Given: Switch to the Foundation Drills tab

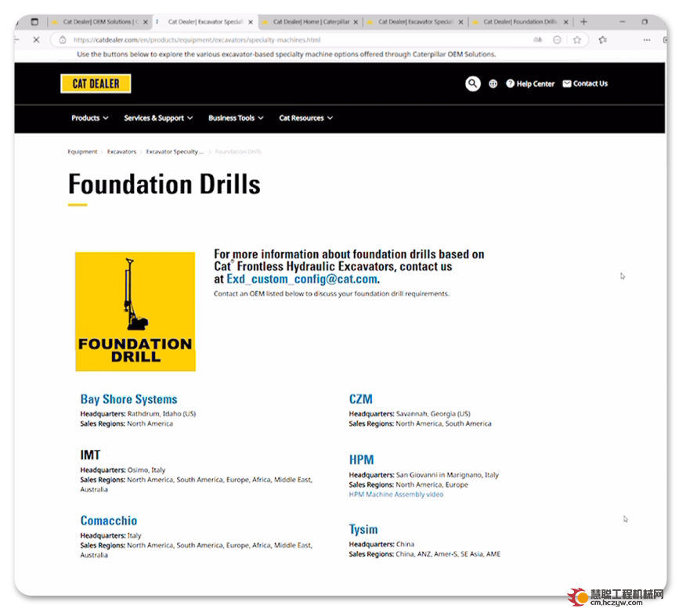Looking at the screenshot, I should coord(520,22).
